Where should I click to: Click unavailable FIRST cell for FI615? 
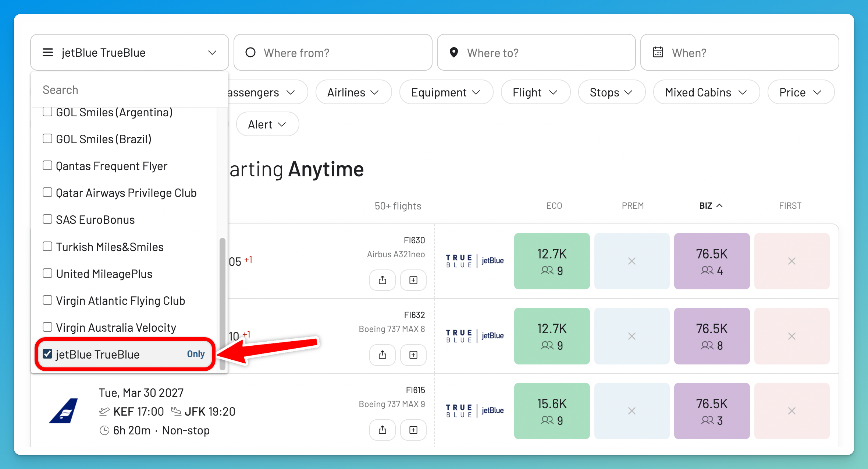point(792,411)
